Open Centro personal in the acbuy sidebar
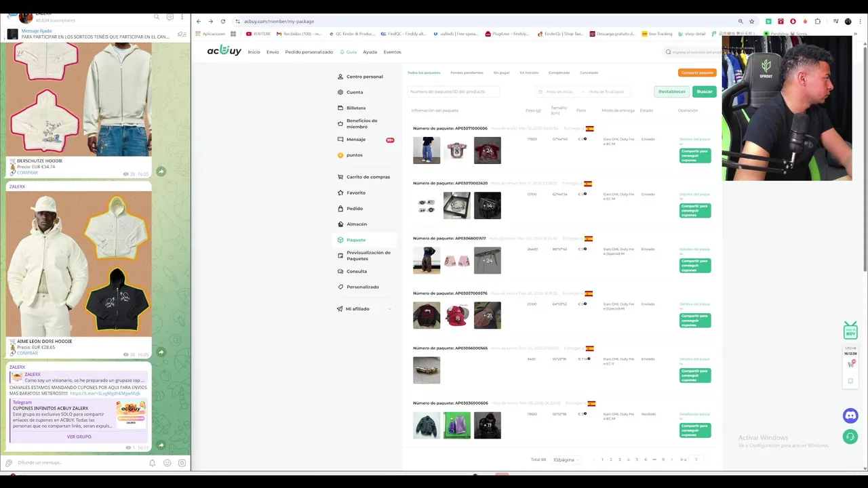The height and width of the screenshot is (488, 868). [364, 77]
